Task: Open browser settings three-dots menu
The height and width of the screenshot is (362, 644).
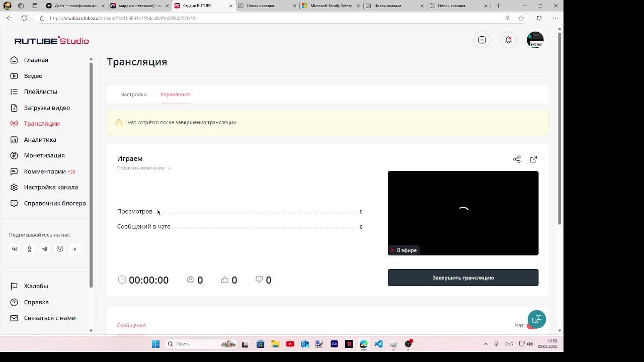Action: pos(555,18)
